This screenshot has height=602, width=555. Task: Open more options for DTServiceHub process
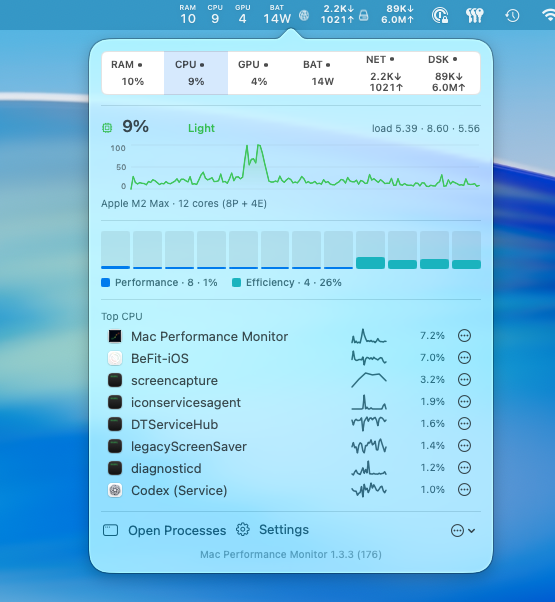(x=464, y=424)
